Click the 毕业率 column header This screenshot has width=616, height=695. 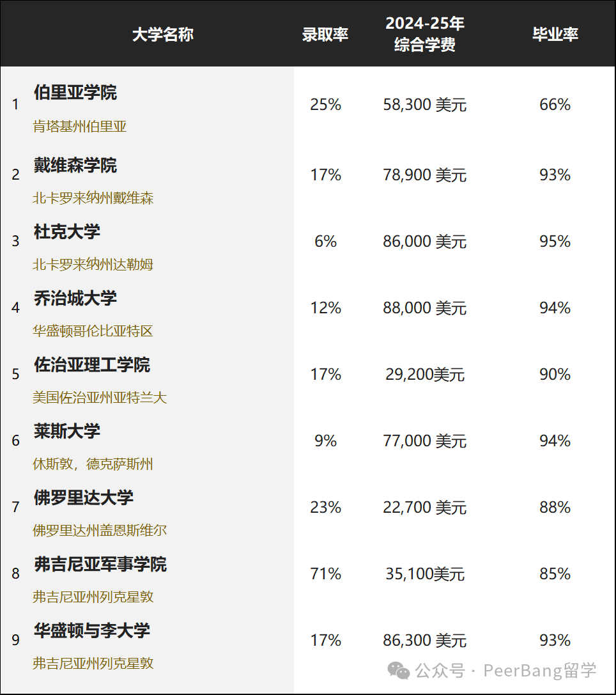click(555, 35)
